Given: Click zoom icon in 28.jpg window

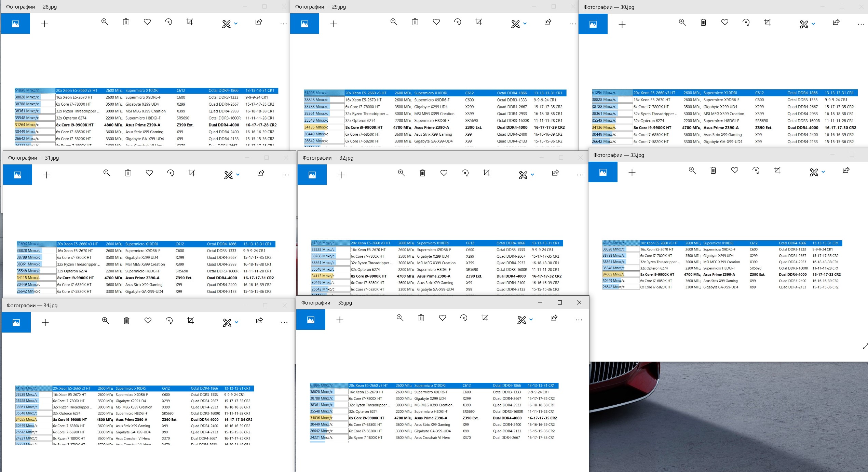Looking at the screenshot, I should (105, 22).
